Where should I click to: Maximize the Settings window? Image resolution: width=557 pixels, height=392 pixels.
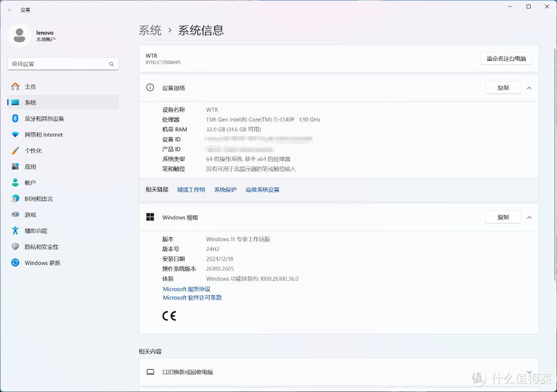click(529, 6)
